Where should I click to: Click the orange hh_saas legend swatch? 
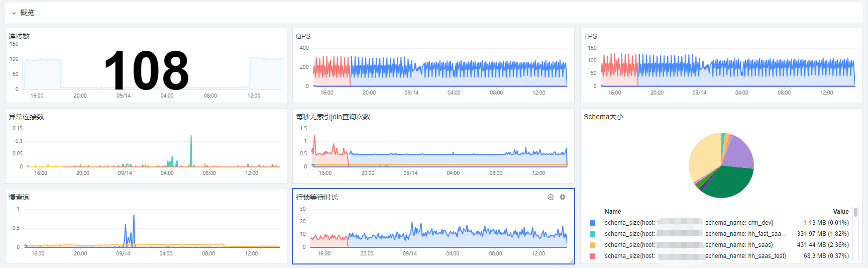click(x=592, y=245)
